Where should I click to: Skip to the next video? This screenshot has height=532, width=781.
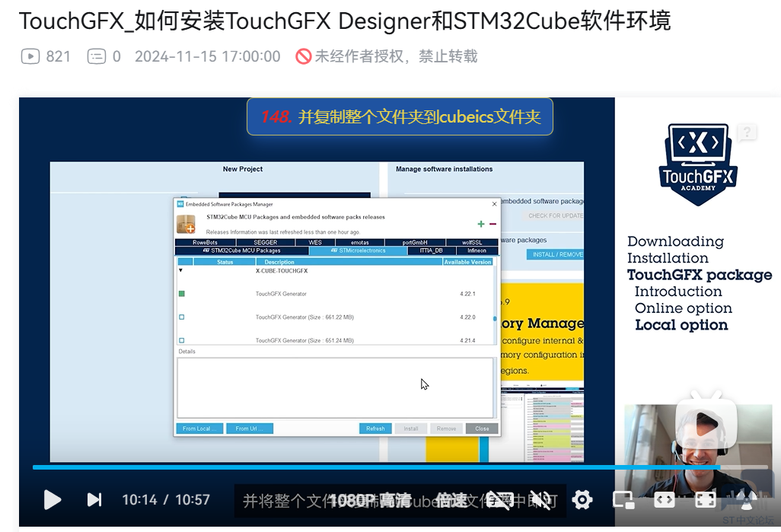click(94, 499)
